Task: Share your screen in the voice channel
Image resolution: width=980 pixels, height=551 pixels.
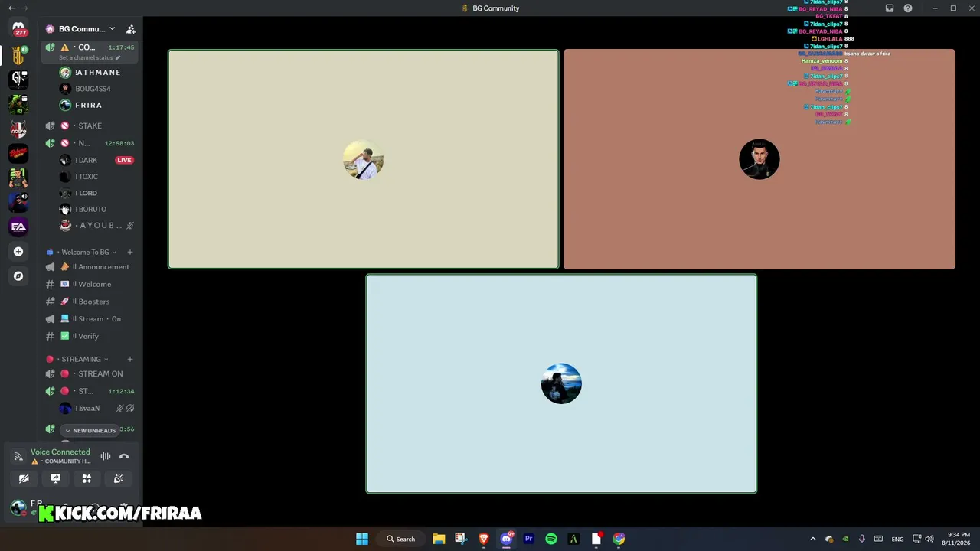Action: (x=55, y=478)
